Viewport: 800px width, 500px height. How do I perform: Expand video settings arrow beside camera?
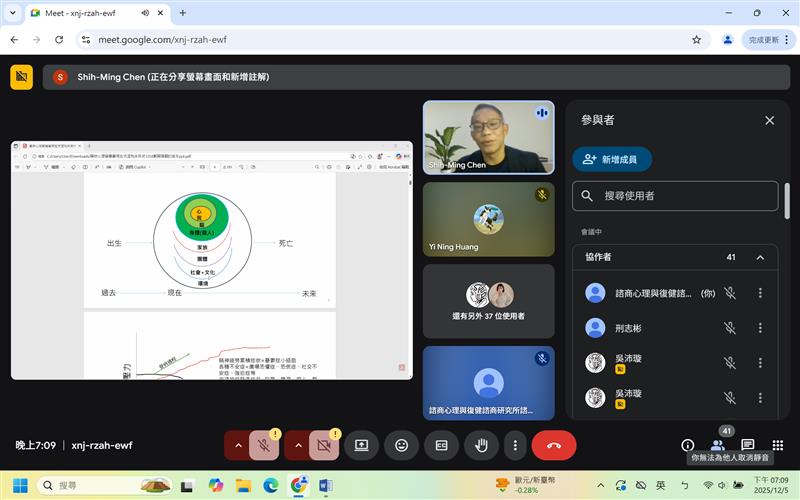(x=296, y=445)
